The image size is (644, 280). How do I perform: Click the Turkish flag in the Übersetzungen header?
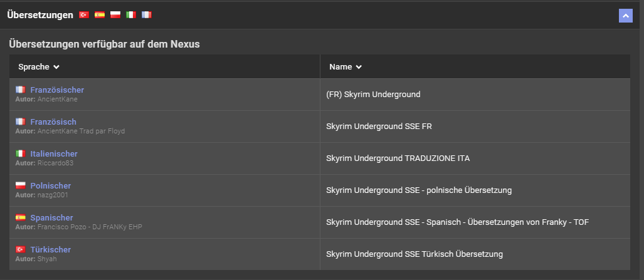pyautogui.click(x=84, y=15)
